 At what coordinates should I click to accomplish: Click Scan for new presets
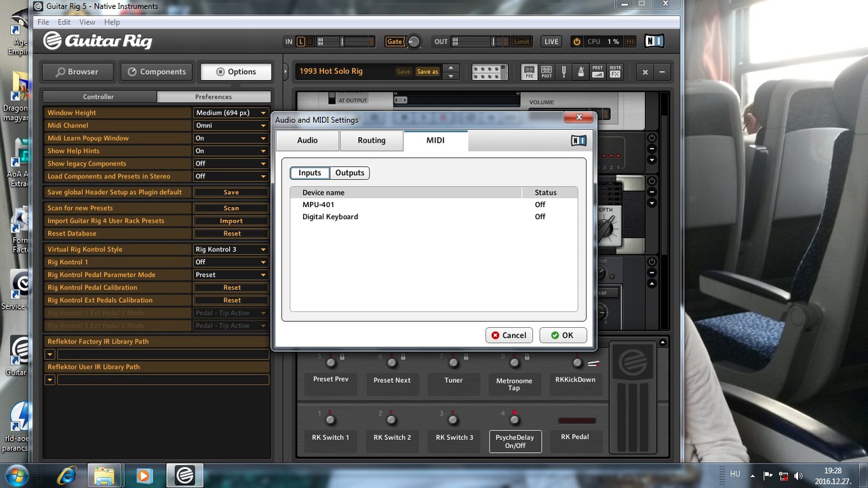point(231,208)
